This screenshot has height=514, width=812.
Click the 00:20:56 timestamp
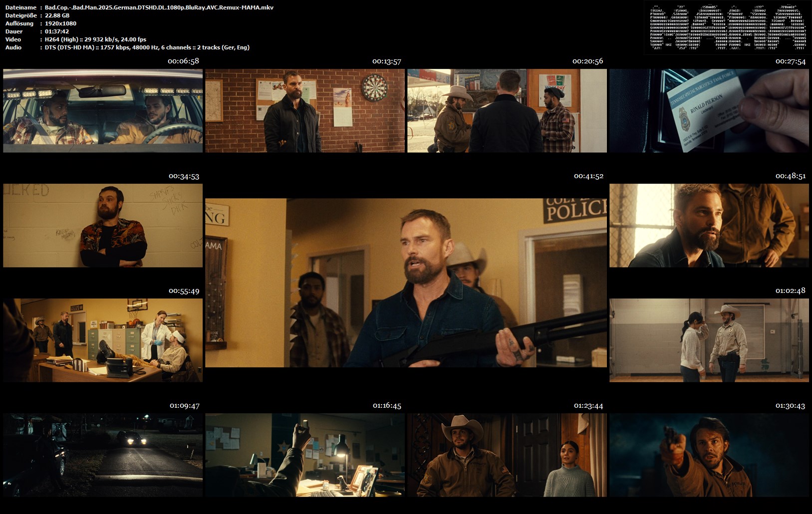[588, 61]
